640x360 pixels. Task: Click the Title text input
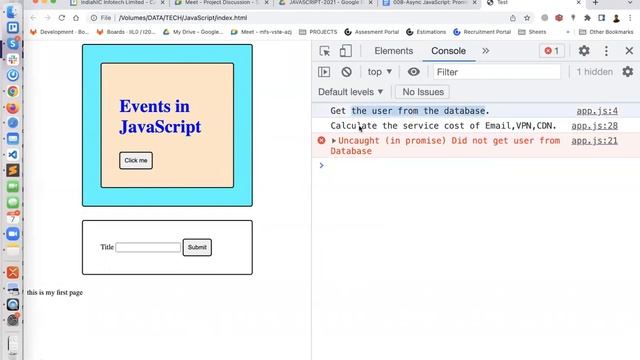[x=148, y=247]
